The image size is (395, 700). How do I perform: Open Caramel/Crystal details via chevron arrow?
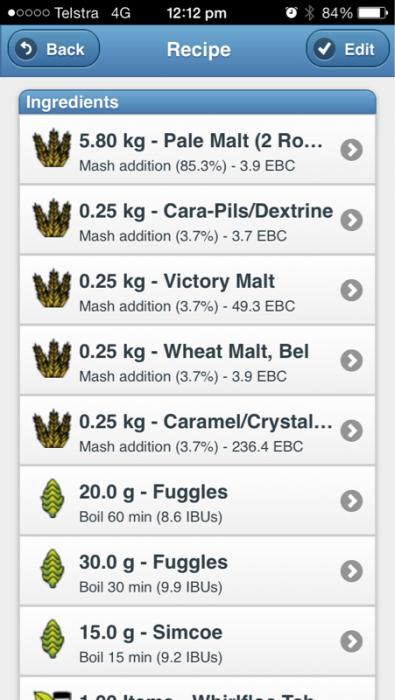coord(352,430)
